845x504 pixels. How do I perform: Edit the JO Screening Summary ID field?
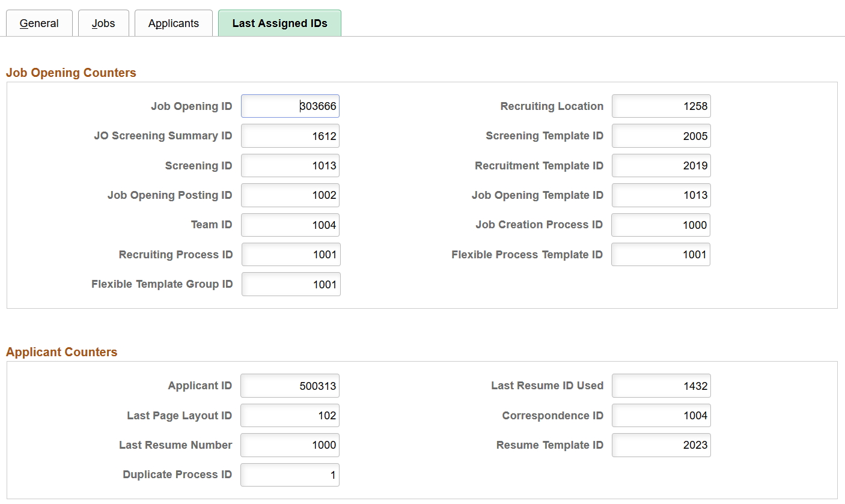290,136
